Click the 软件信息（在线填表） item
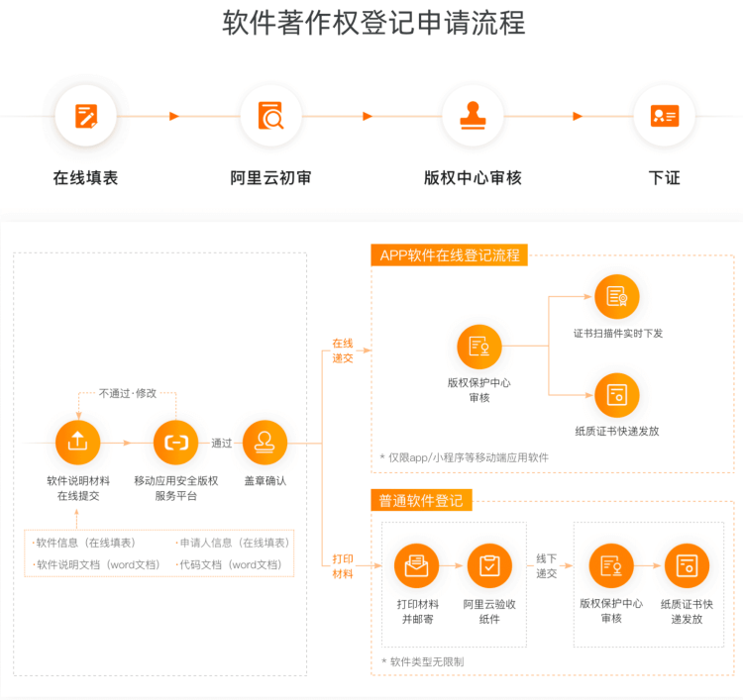Viewport: 743px width, 700px height. [84, 543]
